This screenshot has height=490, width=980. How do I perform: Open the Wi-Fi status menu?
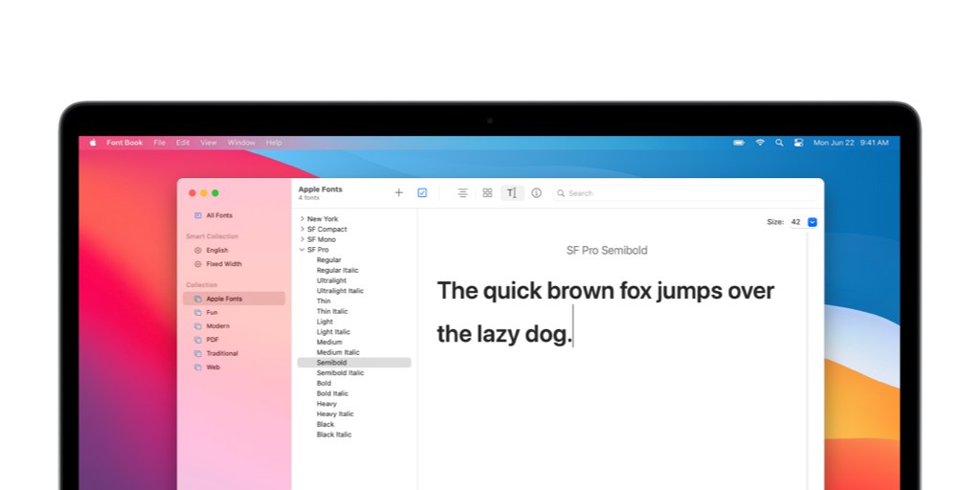(759, 143)
